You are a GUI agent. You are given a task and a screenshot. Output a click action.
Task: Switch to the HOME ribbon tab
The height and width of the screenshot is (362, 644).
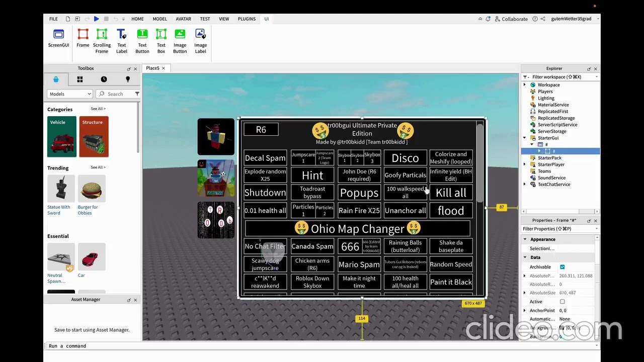pyautogui.click(x=137, y=19)
